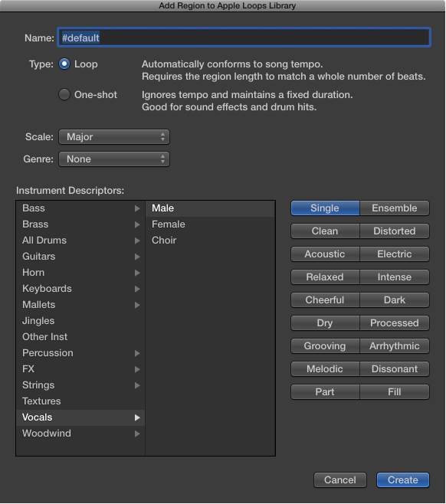Select the Loop type radio button

coord(64,64)
